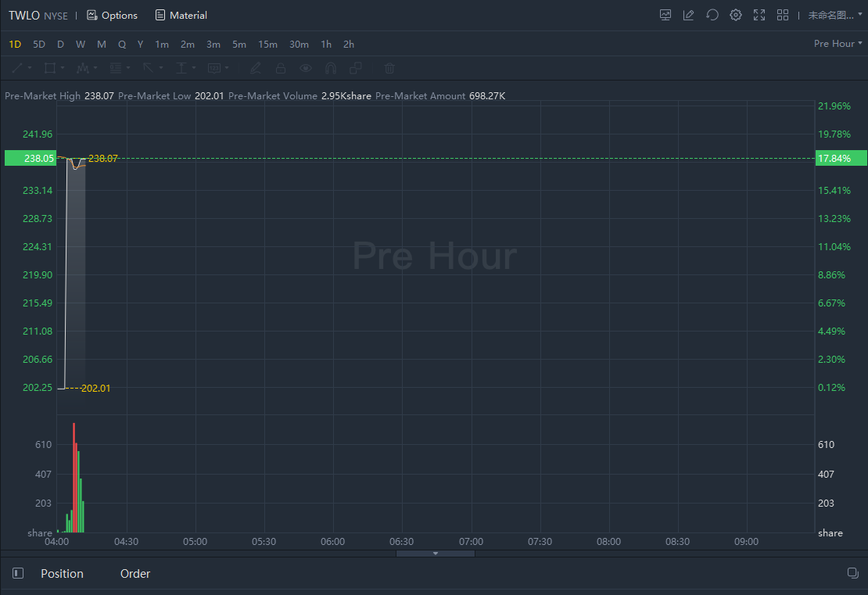
Task: Click the Options icon in header
Action: [92, 16]
